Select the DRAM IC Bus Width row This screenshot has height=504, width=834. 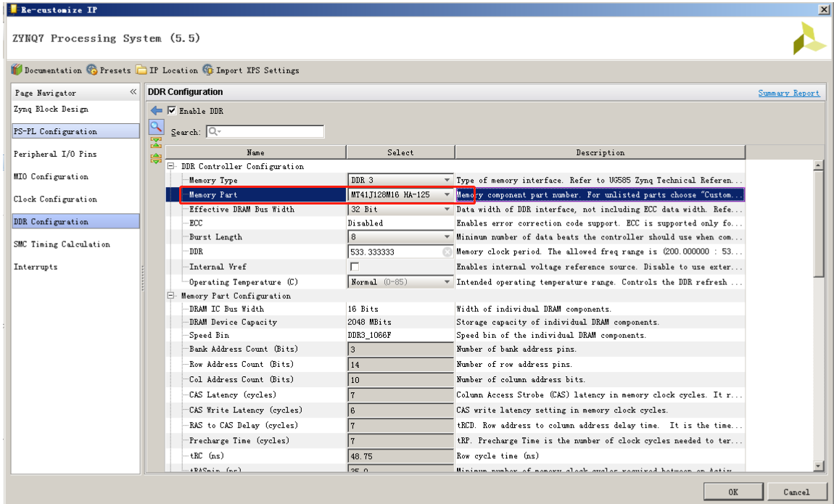click(x=455, y=309)
